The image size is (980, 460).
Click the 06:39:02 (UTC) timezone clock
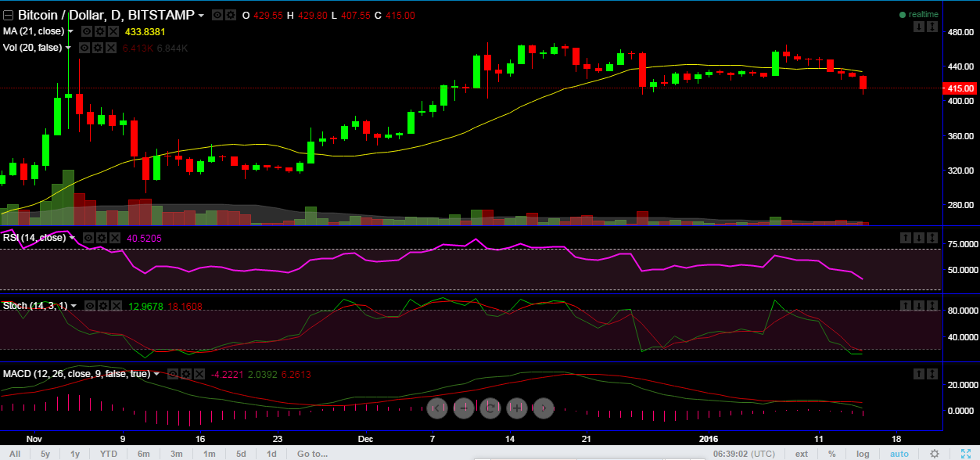click(x=744, y=454)
